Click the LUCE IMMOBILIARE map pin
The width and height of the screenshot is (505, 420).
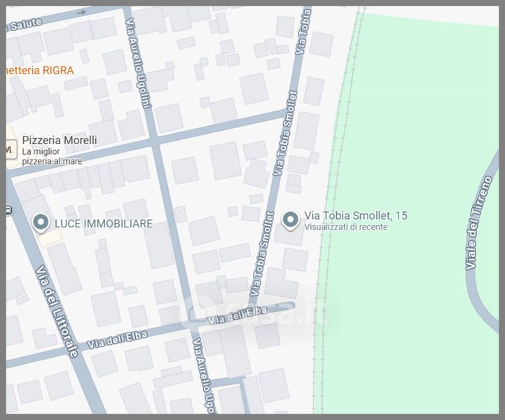41,223
